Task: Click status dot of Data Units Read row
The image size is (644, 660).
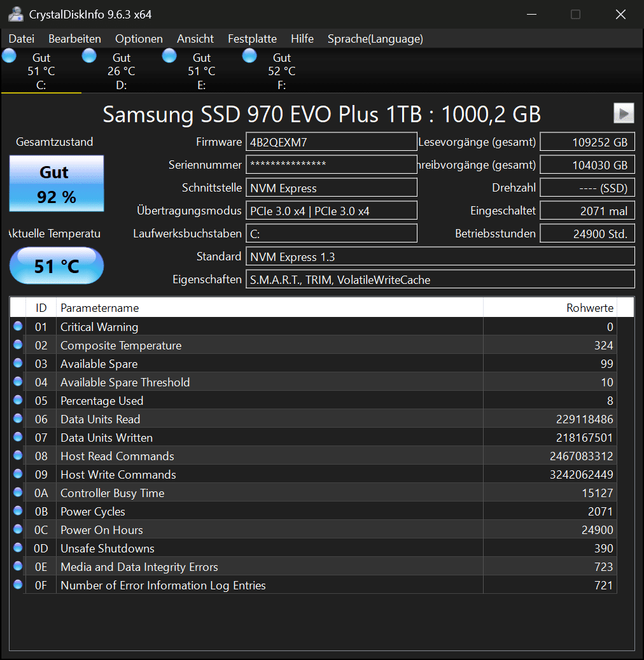Action: (18, 418)
